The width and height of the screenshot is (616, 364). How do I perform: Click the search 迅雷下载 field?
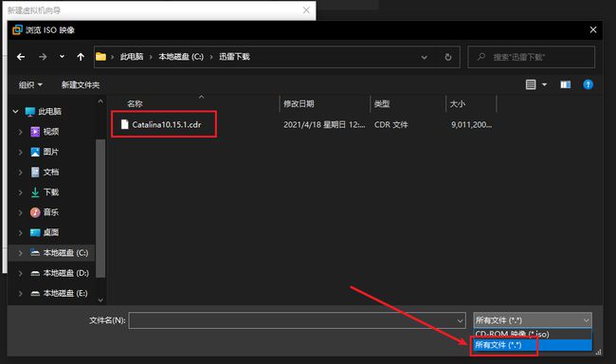coord(531,57)
